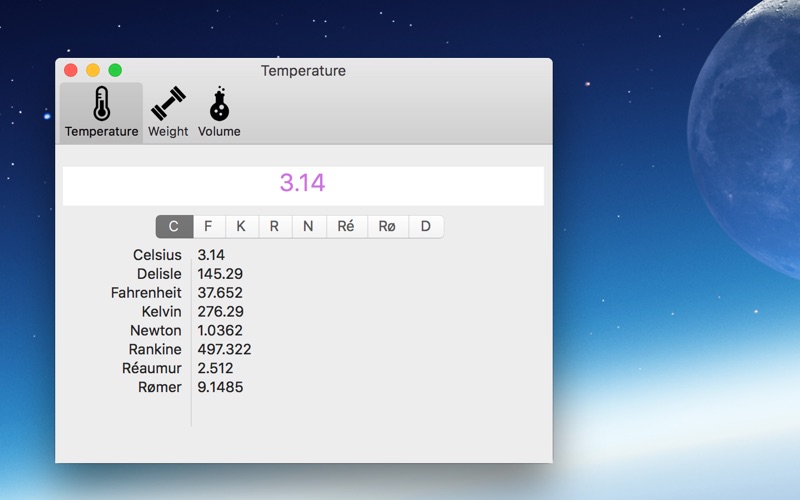Pick the Rø unit segment
Screen dimensions: 800x500
pos(388,227)
